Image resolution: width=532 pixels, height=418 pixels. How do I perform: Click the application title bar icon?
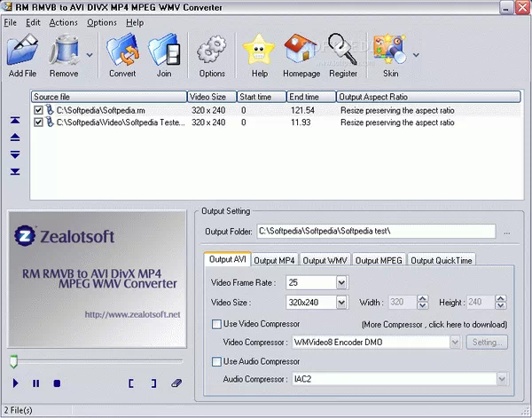click(x=7, y=7)
